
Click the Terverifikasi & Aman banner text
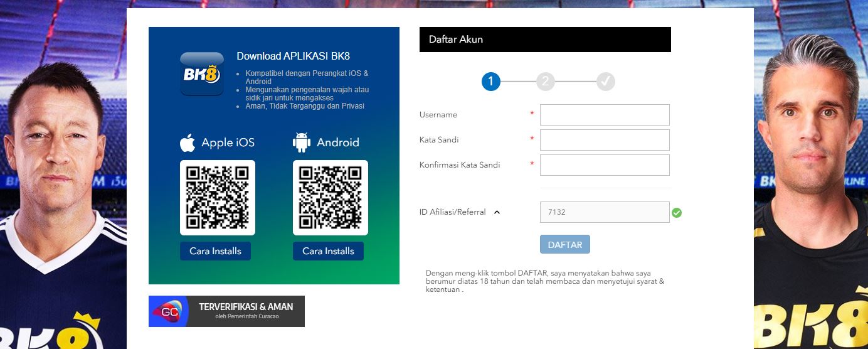coord(246,307)
